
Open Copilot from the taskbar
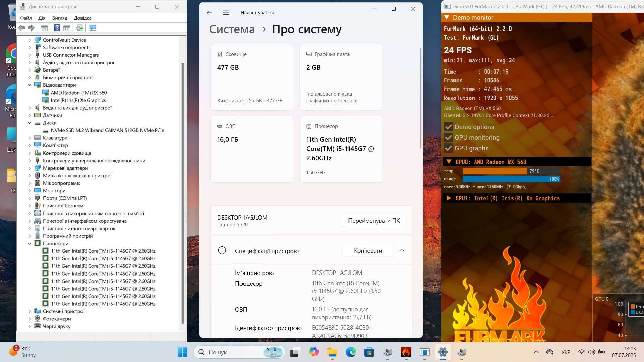coord(314,352)
